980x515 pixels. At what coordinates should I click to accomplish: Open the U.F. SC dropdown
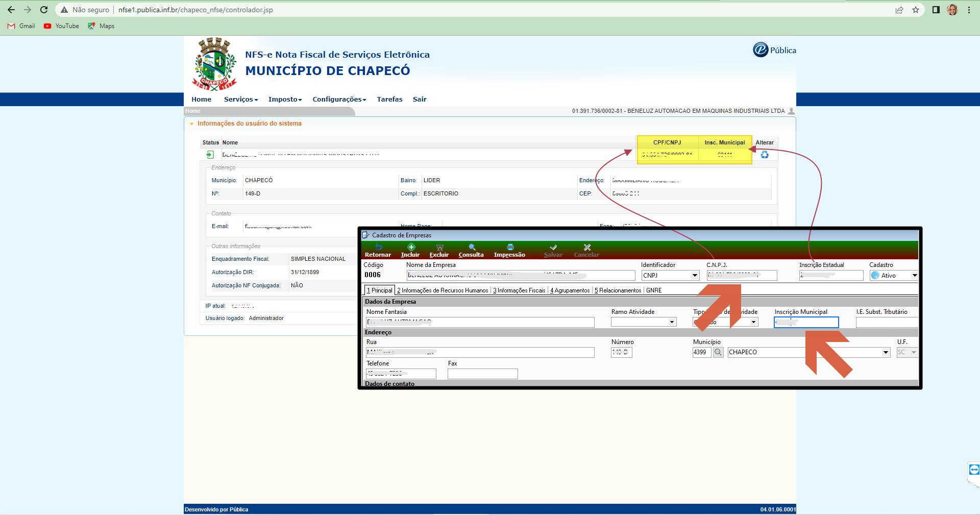coord(914,352)
